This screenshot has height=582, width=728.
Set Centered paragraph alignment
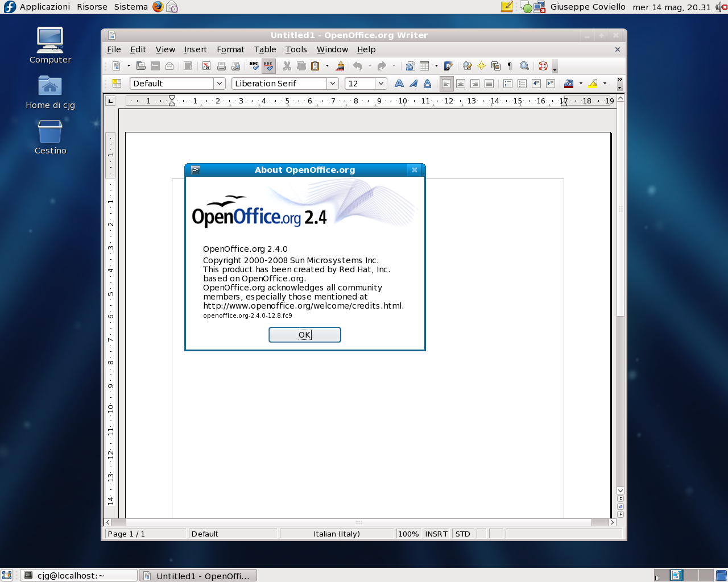tap(461, 84)
